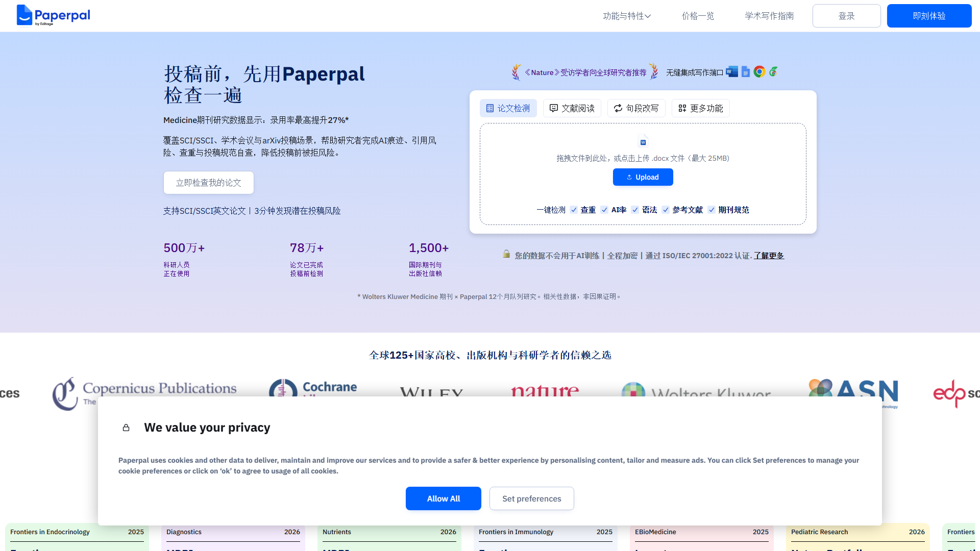Click the 一键检测 label
The width and height of the screenshot is (980, 551).
click(x=551, y=210)
